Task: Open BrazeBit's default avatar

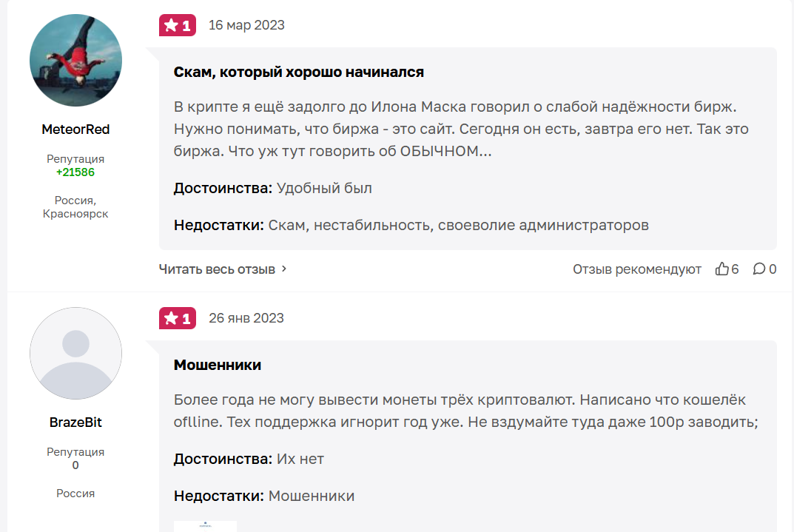Action: pos(75,354)
